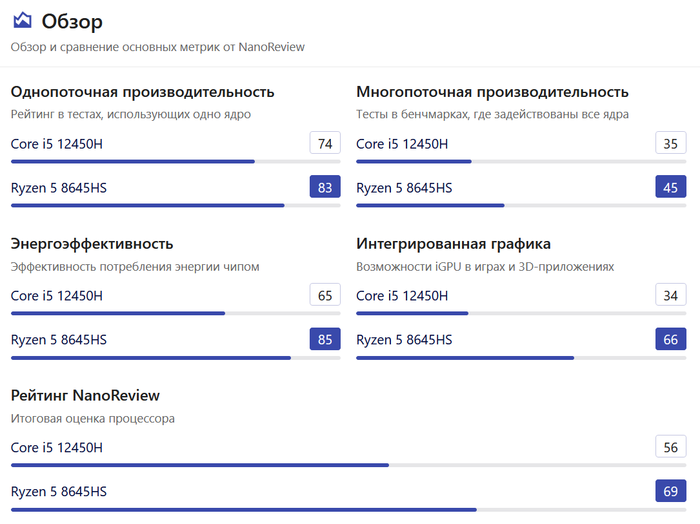Viewport: 700px width, 524px height.
Task: Click integrated graphics score 34 badge
Action: 670,296
